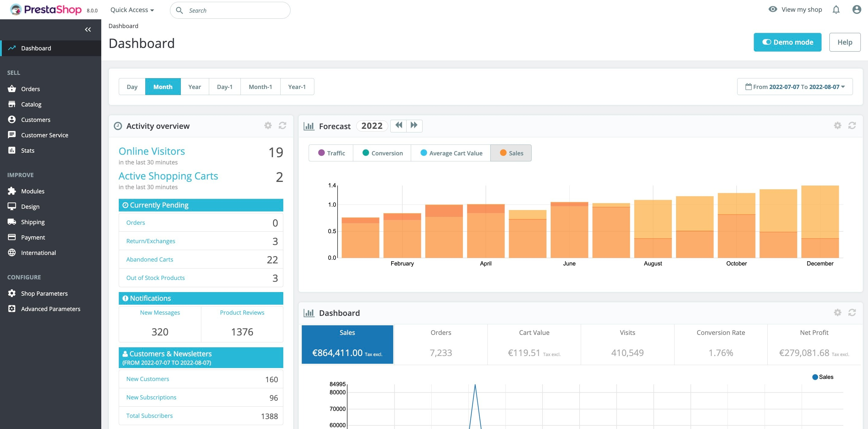Click the Orders sidebar icon
Viewport: 868px width, 429px height.
coord(12,88)
